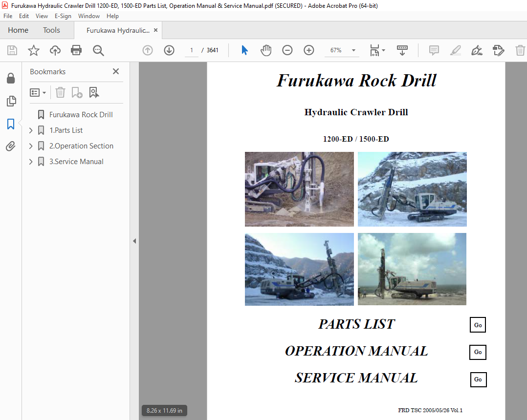The height and width of the screenshot is (420, 527).
Task: Toggle the Bookmarks sidebar panel
Action: click(x=11, y=124)
